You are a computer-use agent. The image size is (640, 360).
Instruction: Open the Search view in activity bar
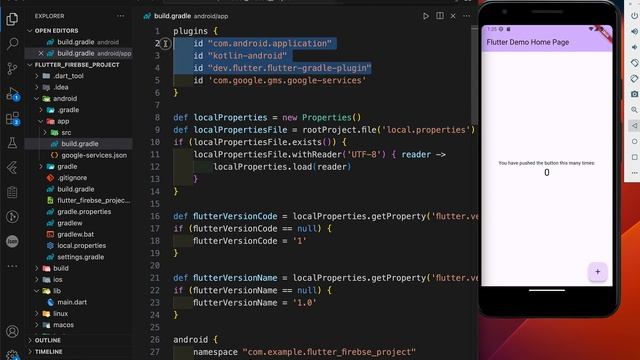coord(12,43)
